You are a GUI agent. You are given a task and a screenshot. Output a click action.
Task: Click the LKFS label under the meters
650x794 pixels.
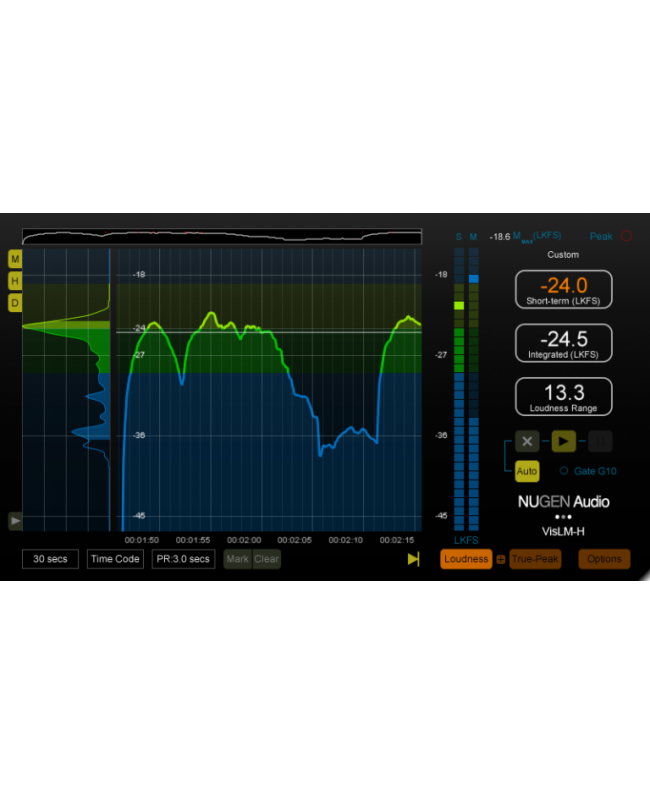coord(466,540)
